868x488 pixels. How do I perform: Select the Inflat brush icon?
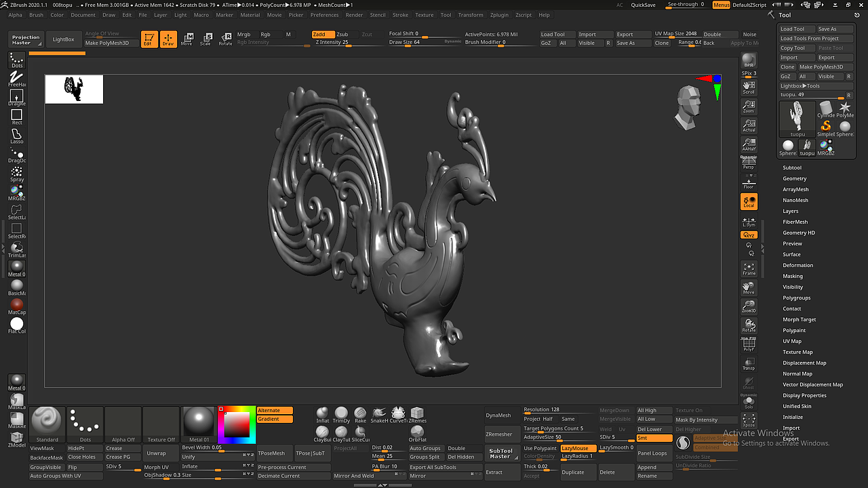point(323,415)
